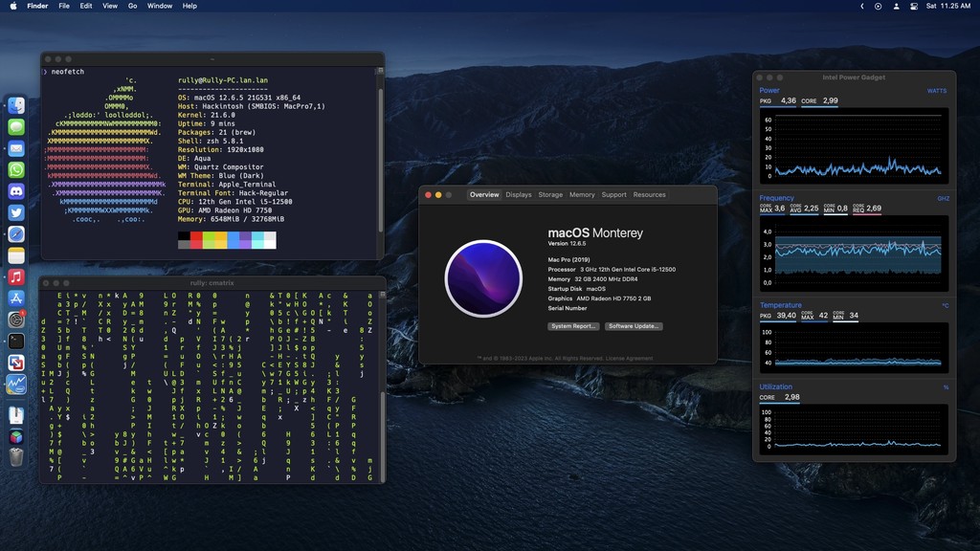Open the Go menu in the menu bar
980x551 pixels.
(x=132, y=6)
